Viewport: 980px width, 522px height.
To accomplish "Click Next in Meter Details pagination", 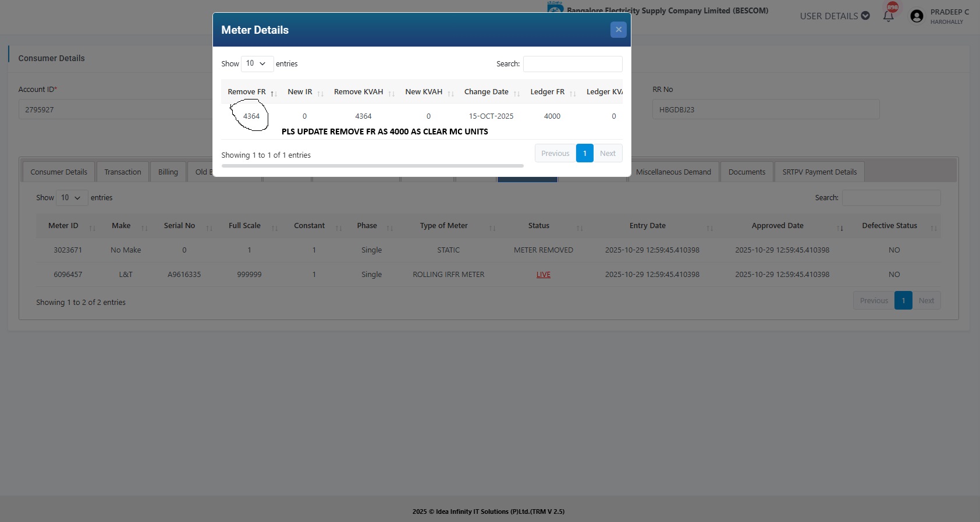I will point(608,154).
